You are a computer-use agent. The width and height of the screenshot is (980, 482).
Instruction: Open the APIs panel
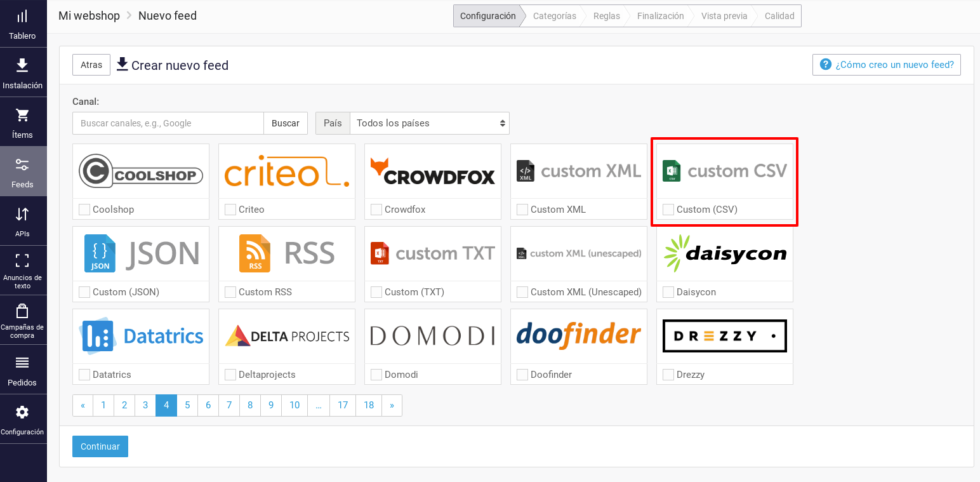pos(23,220)
